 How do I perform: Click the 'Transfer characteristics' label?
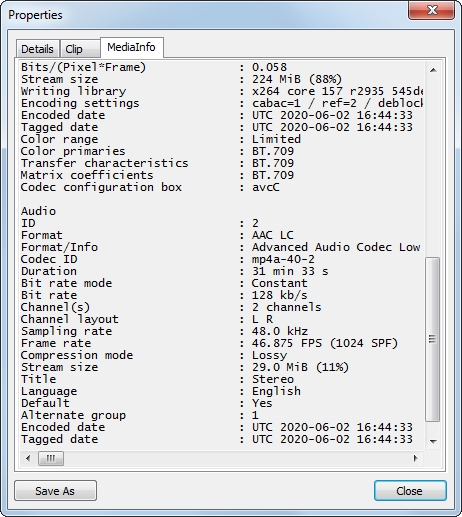coord(104,163)
